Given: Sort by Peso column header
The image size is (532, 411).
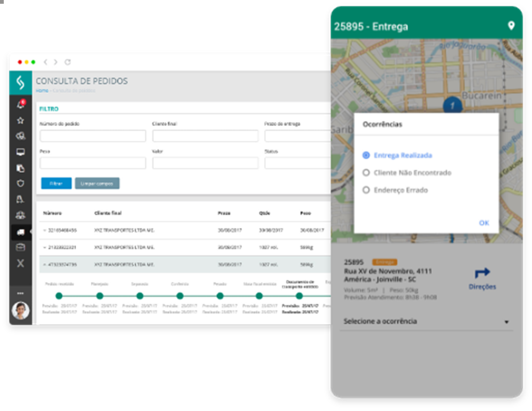Looking at the screenshot, I should pyautogui.click(x=305, y=213).
